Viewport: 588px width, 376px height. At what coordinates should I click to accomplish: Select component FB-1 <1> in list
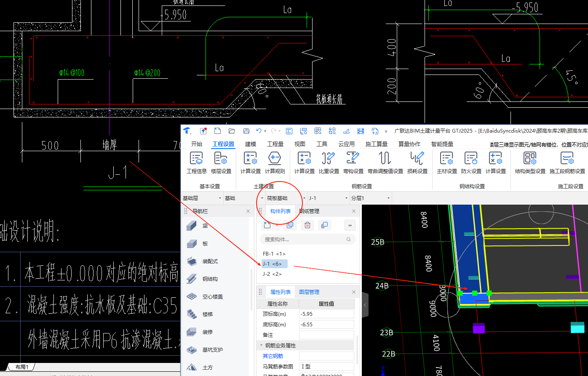tap(274, 253)
